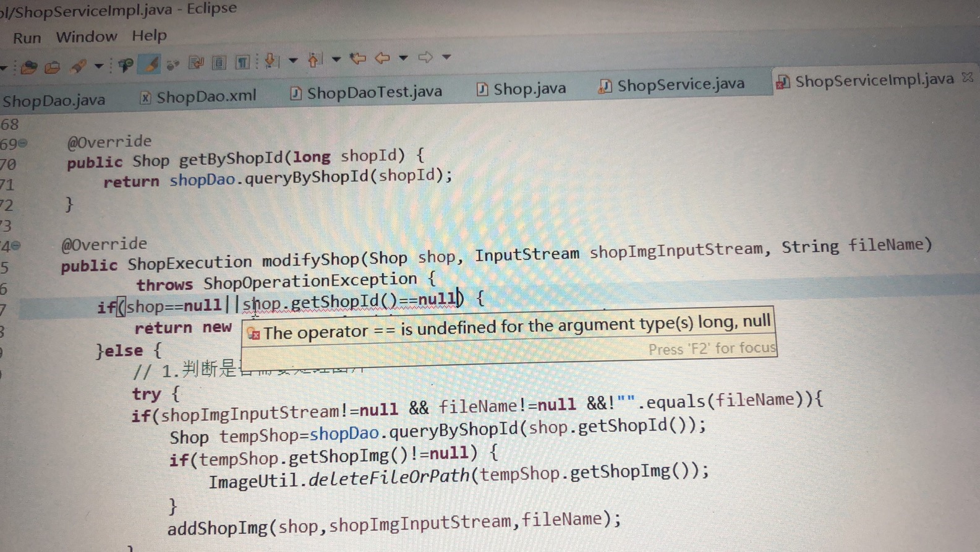
Task: Toggle the Word Wrap toolbar icon
Action: pos(196,63)
